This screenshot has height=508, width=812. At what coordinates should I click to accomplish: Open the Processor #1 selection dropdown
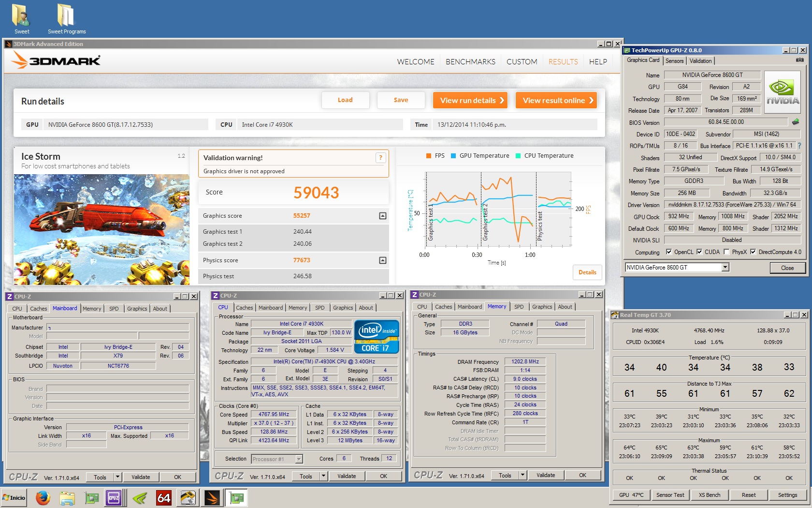[x=277, y=459]
